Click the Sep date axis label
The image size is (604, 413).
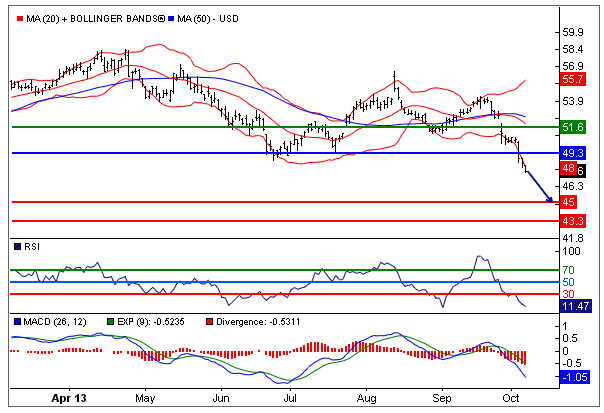[x=441, y=398]
